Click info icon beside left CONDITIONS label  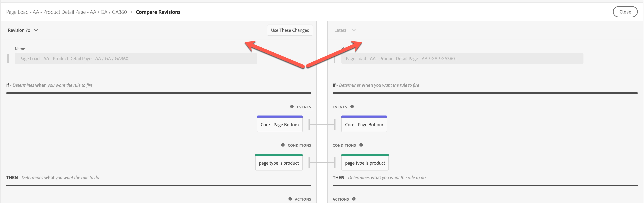pos(283,145)
